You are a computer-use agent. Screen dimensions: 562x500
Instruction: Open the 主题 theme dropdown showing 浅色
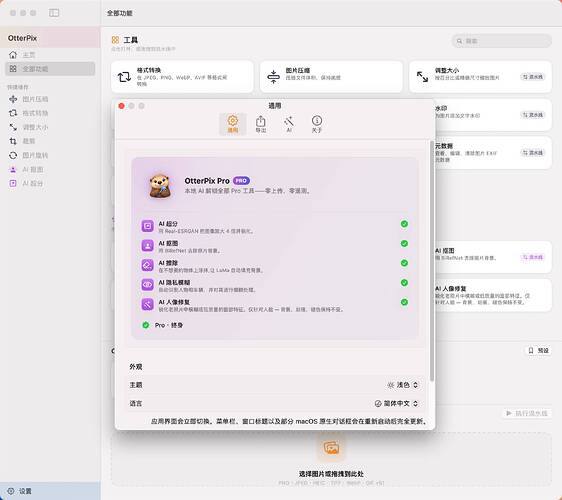(x=403, y=385)
